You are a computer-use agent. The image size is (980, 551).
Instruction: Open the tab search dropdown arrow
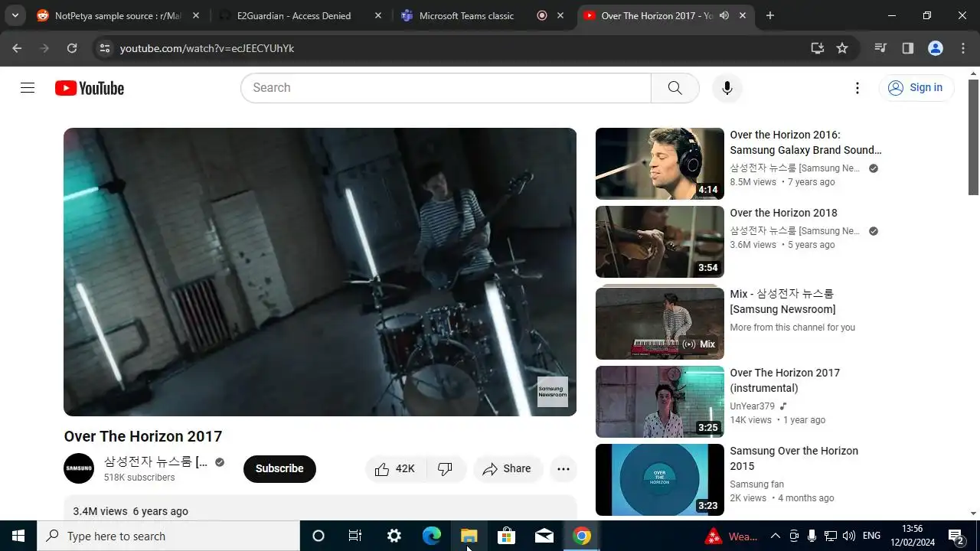[15, 15]
